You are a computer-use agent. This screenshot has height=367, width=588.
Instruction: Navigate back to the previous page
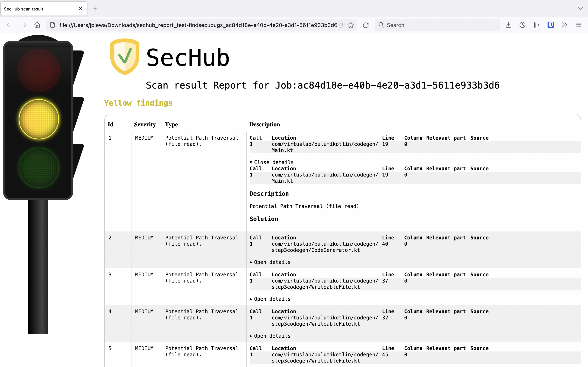pos(9,25)
